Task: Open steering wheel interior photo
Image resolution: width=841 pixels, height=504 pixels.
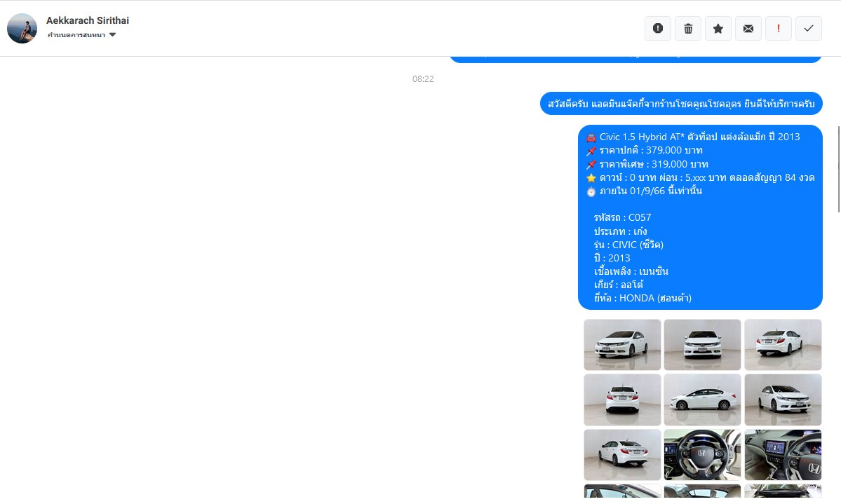Action: pyautogui.click(x=702, y=455)
